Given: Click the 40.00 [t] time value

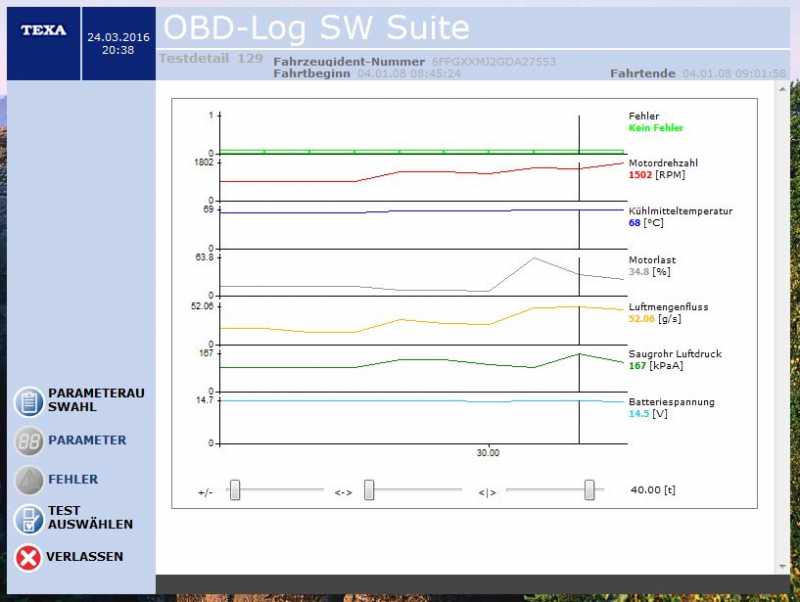Looking at the screenshot, I should [653, 490].
